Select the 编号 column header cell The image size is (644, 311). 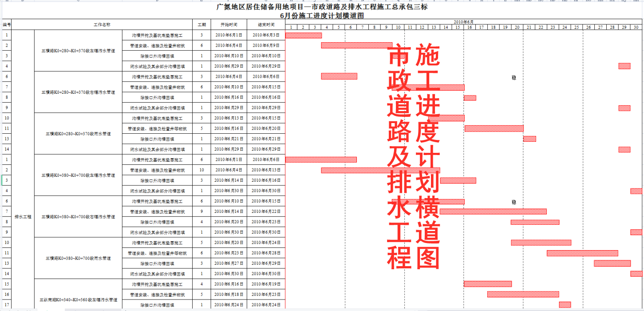click(x=6, y=24)
